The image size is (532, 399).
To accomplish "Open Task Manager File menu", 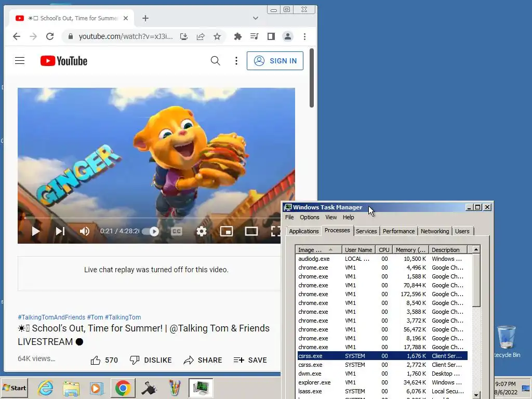I will (x=289, y=217).
